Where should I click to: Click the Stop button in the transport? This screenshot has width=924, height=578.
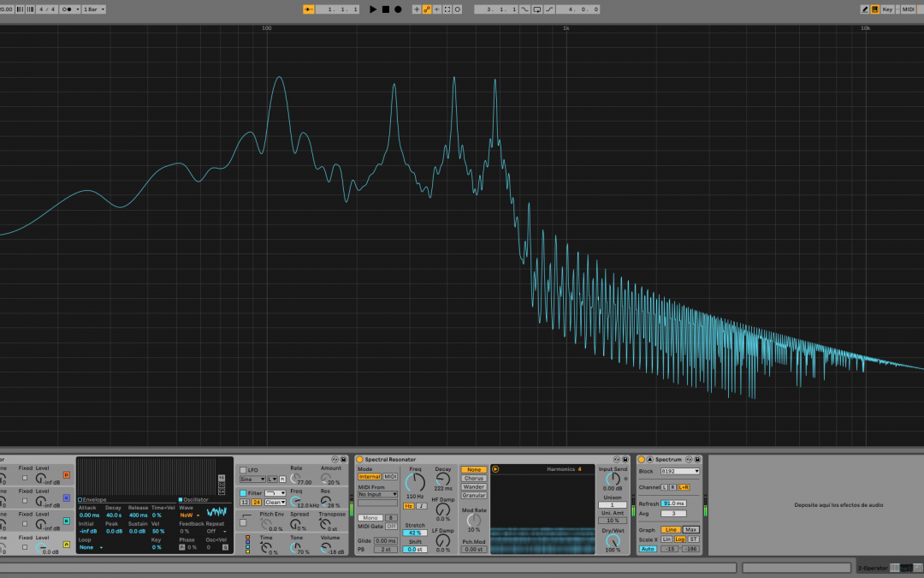[x=385, y=9]
